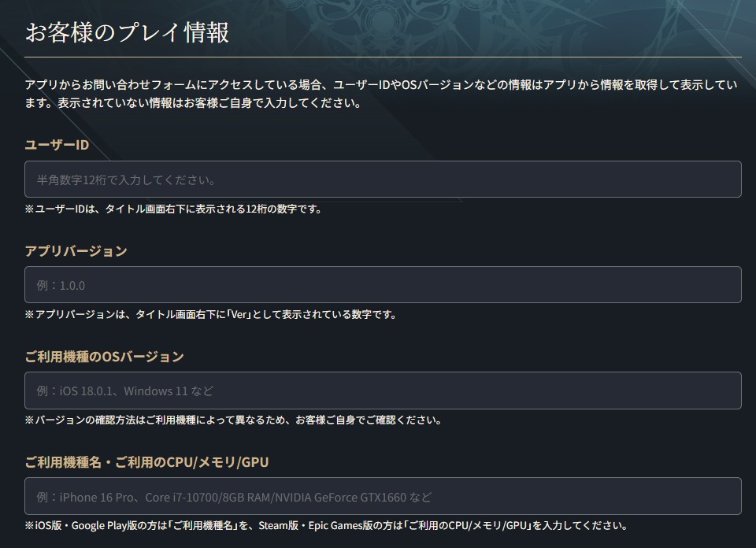Screen dimensions: 756x548
Task: Click the note about 12桁 user ID
Action: click(x=173, y=209)
